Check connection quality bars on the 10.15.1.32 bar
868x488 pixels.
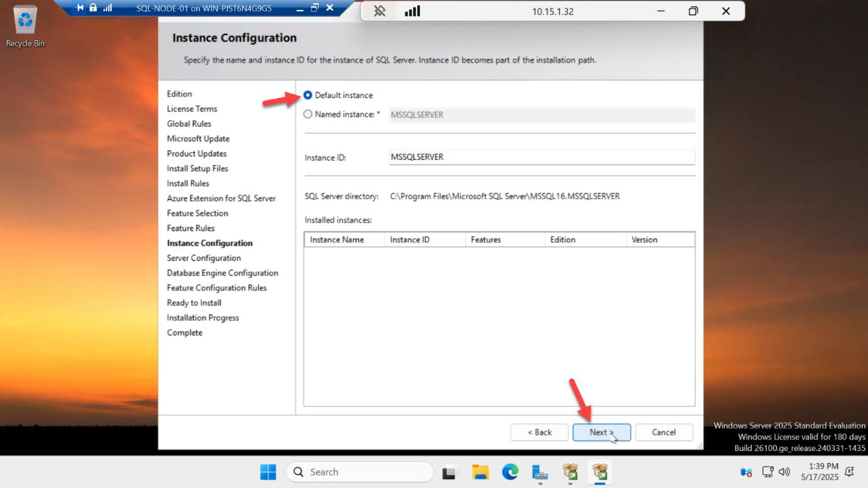[x=412, y=11]
